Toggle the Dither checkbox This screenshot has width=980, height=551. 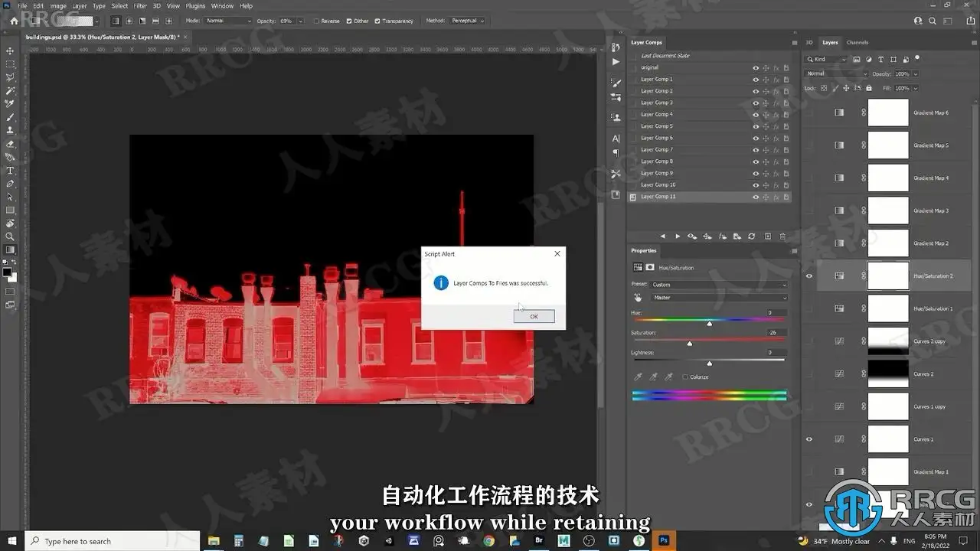tap(350, 21)
